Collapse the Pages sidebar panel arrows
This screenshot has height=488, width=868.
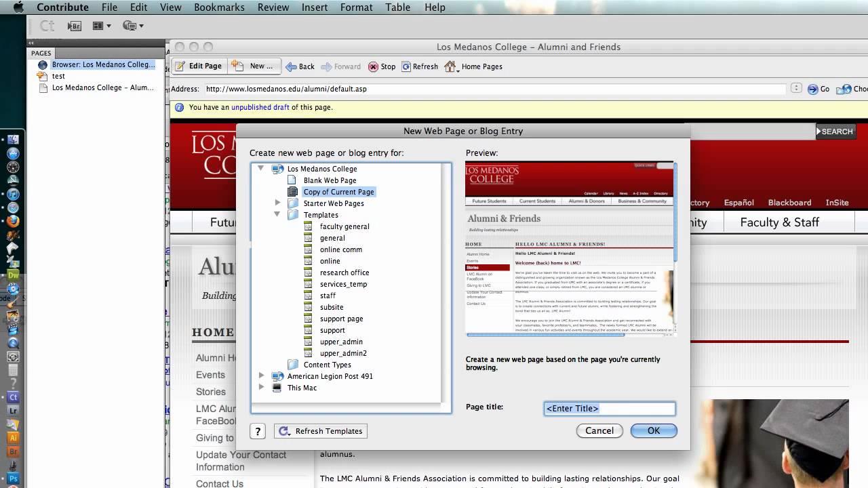coord(31,43)
